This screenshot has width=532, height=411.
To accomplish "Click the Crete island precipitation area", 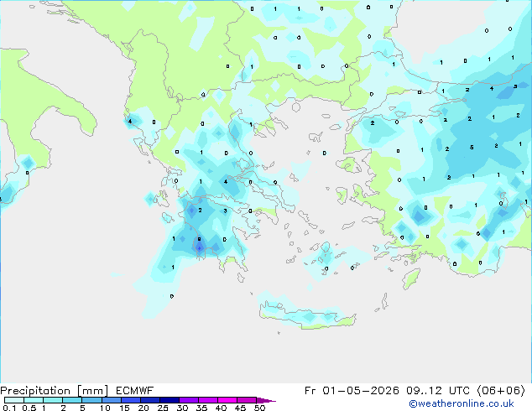I will [307, 315].
